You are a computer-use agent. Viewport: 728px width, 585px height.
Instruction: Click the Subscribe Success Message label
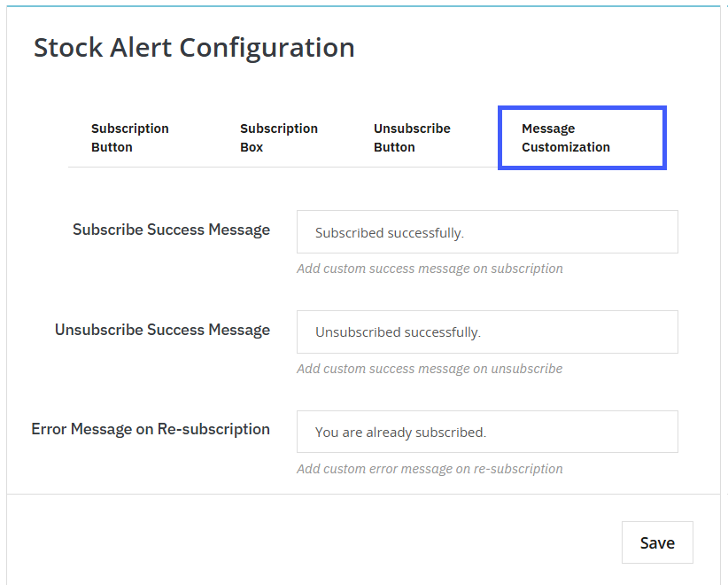coord(171,230)
